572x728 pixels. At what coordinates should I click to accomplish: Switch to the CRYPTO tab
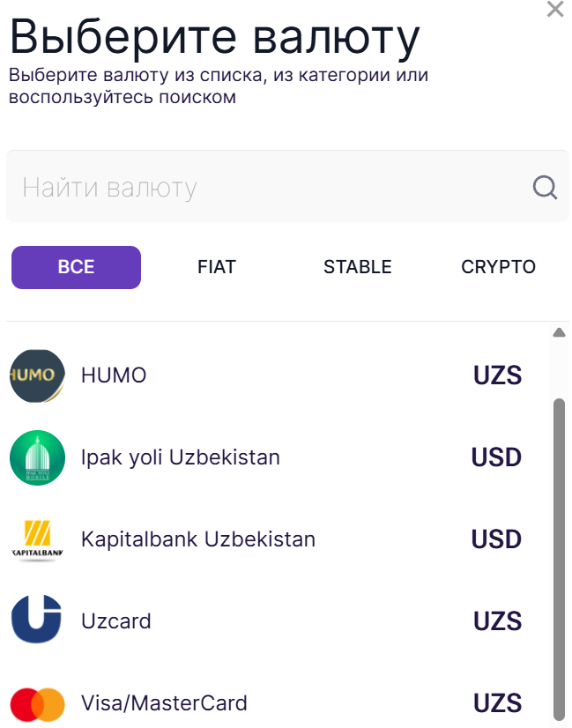click(x=498, y=266)
